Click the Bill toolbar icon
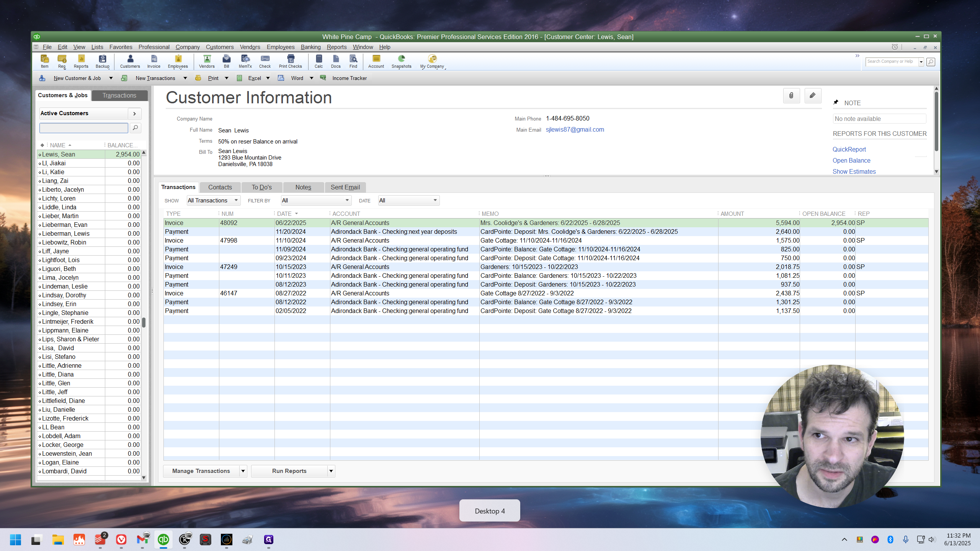This screenshot has height=551, width=980. point(227,61)
